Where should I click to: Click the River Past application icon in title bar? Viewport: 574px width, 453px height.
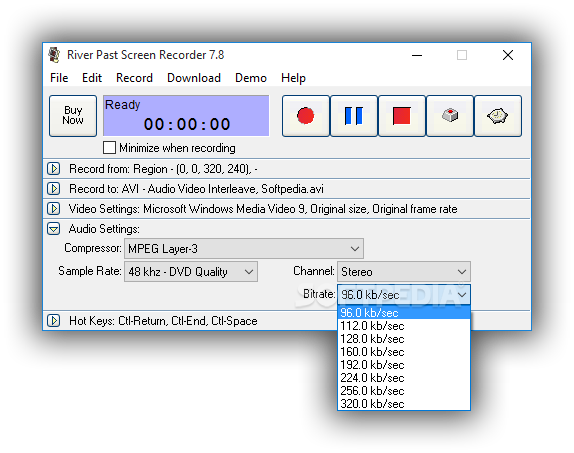tap(55, 55)
